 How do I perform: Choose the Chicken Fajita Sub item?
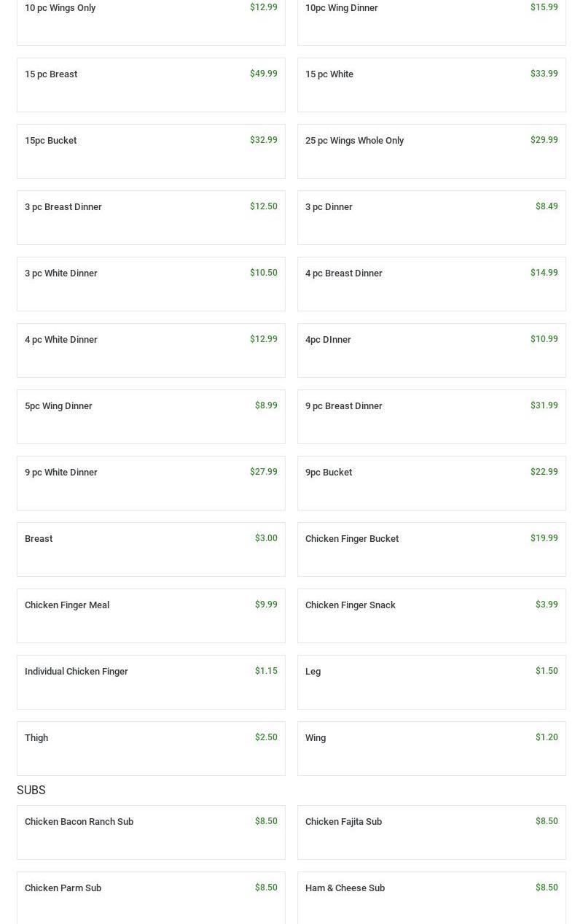[431, 832]
